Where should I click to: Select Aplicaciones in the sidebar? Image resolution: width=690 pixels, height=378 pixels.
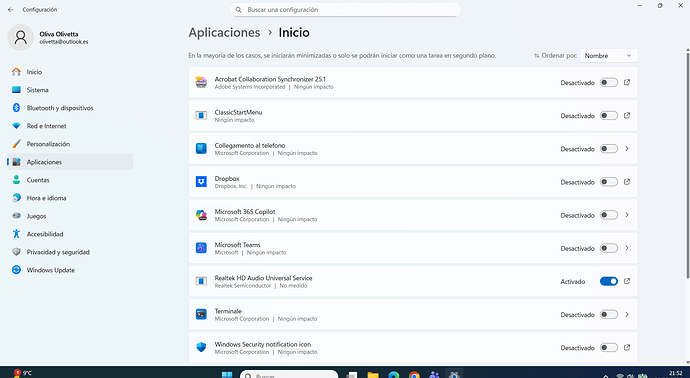(x=70, y=162)
